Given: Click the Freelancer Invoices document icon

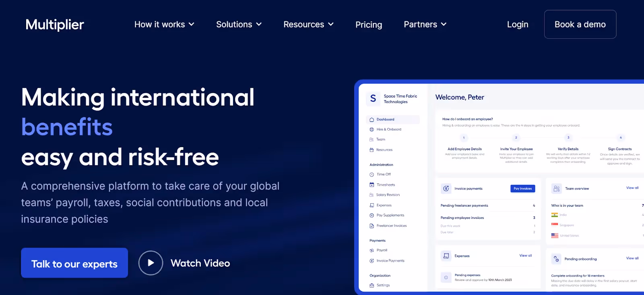Looking at the screenshot, I should pyautogui.click(x=372, y=226).
